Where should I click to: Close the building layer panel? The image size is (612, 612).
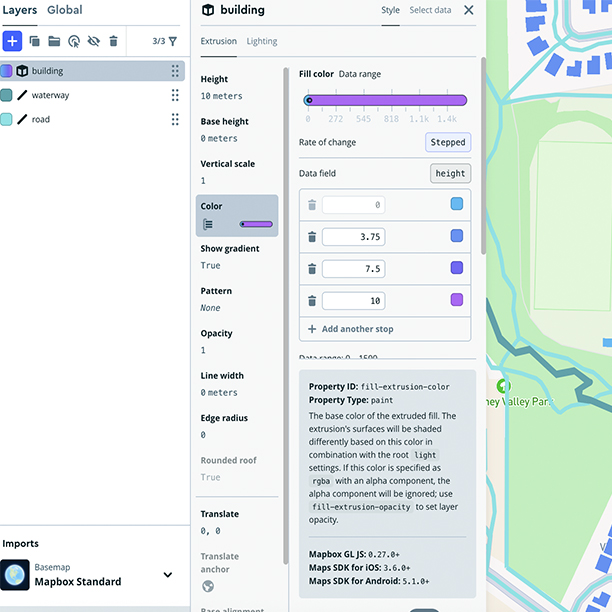point(469,10)
